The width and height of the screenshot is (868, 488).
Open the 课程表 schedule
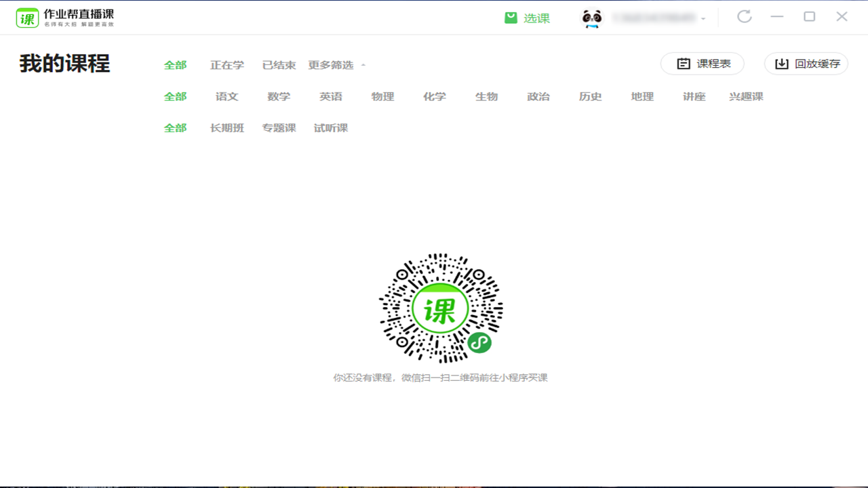[702, 63]
